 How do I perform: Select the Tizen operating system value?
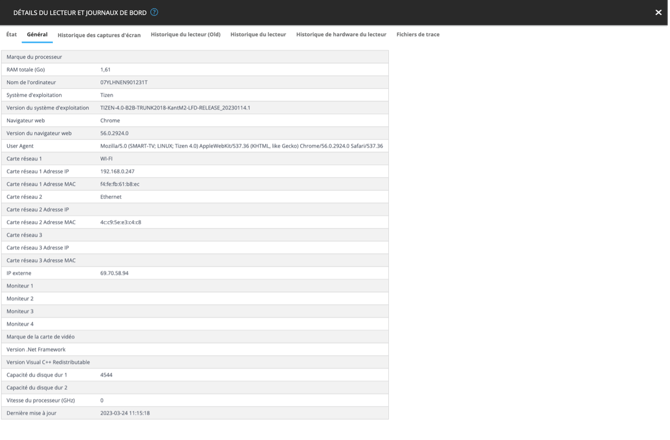pyautogui.click(x=107, y=95)
